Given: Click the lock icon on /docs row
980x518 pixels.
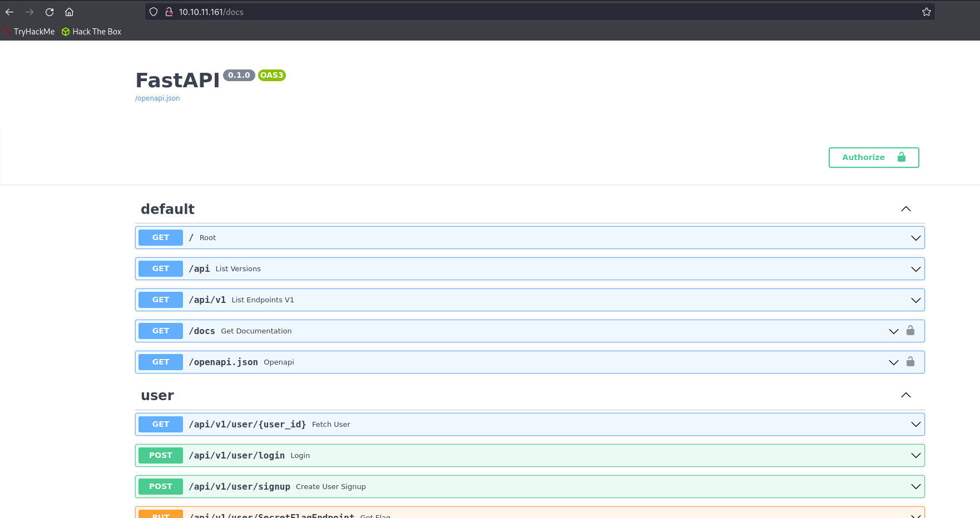Looking at the screenshot, I should tap(910, 330).
